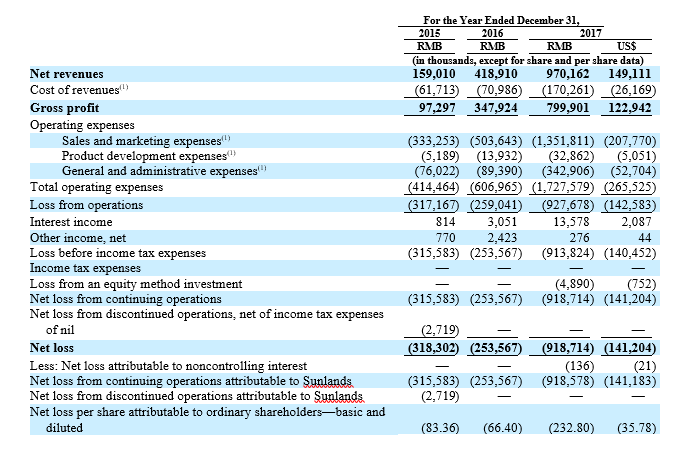Click the per share loss value (66.40)

[x=502, y=428]
